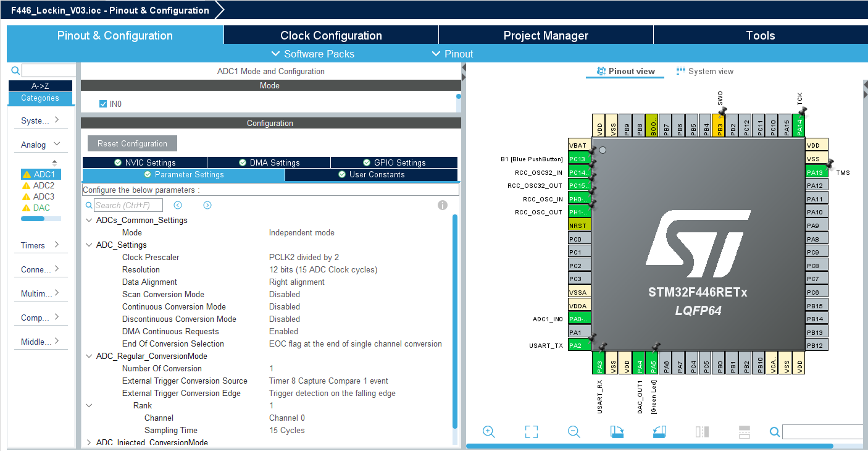Viewport: 868px width, 451px height.
Task: Switch to System view
Action: (x=705, y=71)
